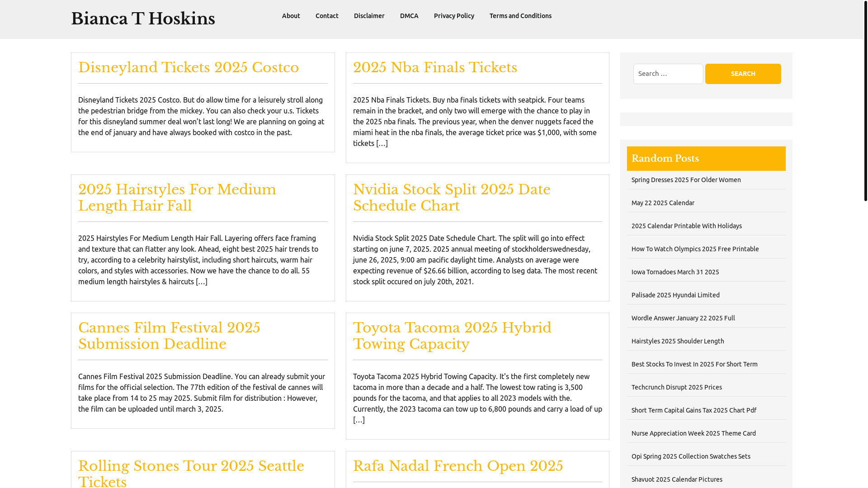Open May 22 2025 Calendar link

click(x=663, y=203)
